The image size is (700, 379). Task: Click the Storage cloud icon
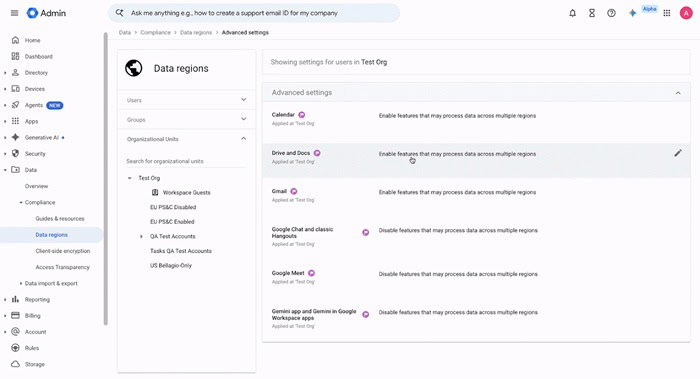[15, 364]
